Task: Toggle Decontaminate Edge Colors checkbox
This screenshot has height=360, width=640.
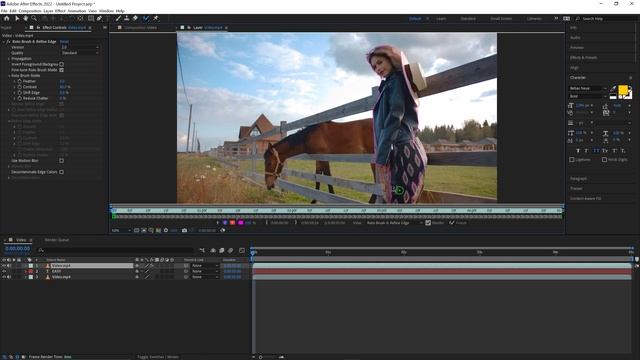Action: (62, 172)
